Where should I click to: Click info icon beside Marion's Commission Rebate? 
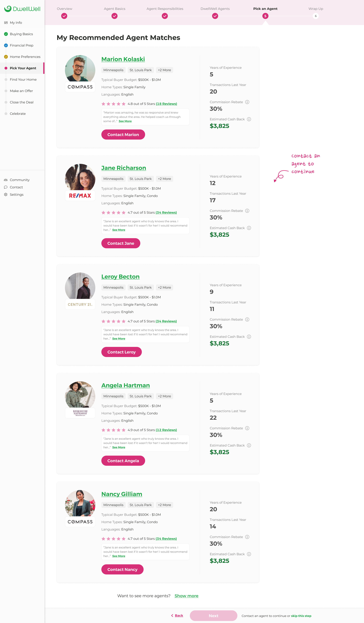pos(247,102)
